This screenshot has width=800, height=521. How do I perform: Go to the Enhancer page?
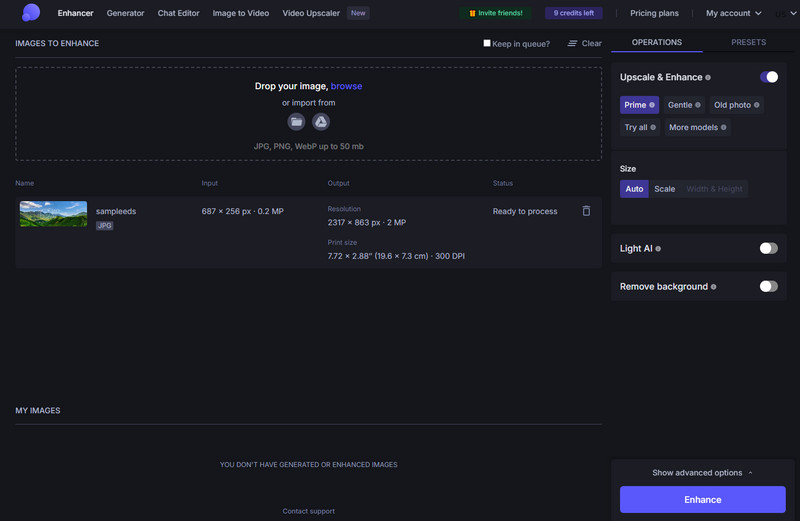(76, 13)
